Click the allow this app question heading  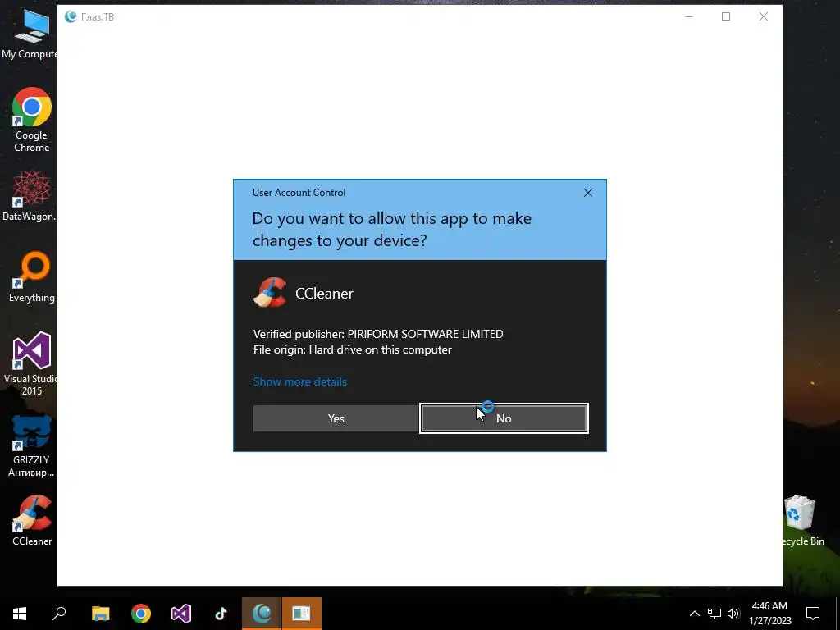click(391, 230)
